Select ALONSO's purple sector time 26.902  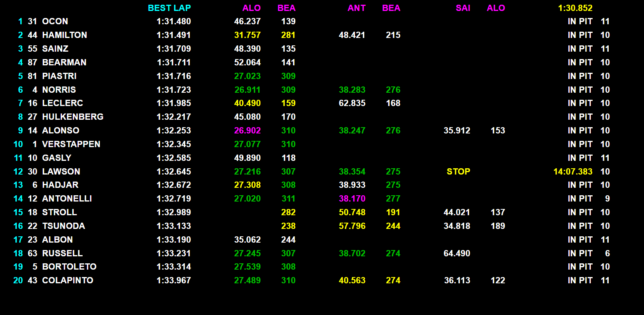pos(247,131)
